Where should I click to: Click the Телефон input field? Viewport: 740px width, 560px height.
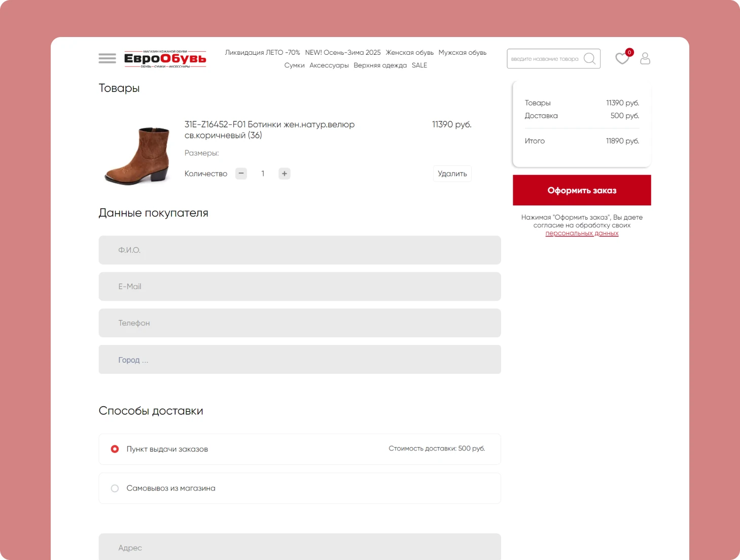(299, 323)
